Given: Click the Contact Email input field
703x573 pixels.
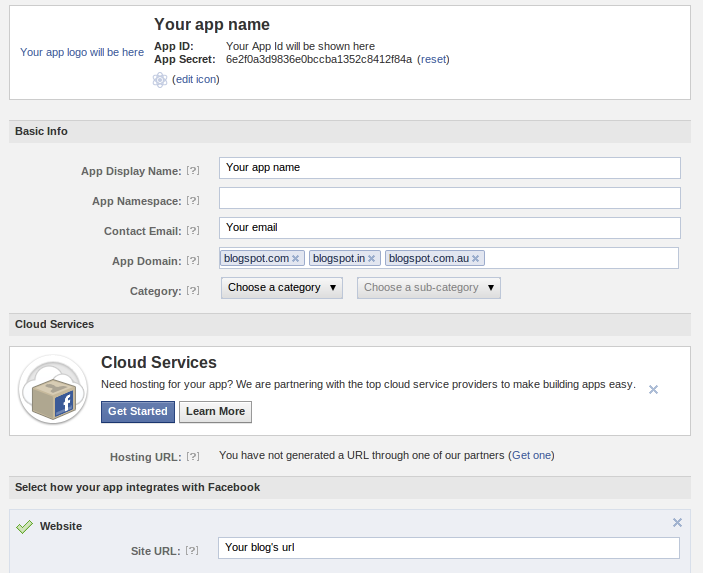Looking at the screenshot, I should (x=449, y=228).
